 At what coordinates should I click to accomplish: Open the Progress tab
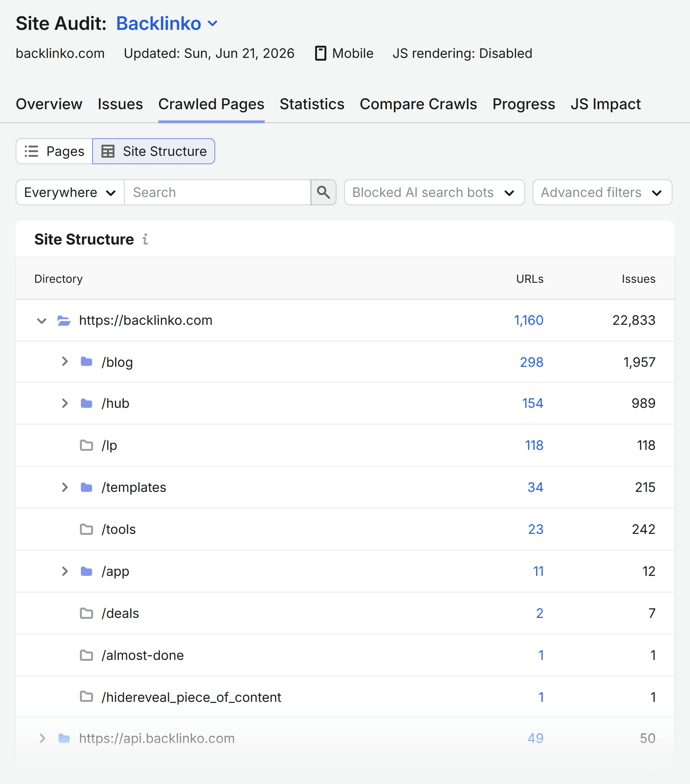point(524,104)
